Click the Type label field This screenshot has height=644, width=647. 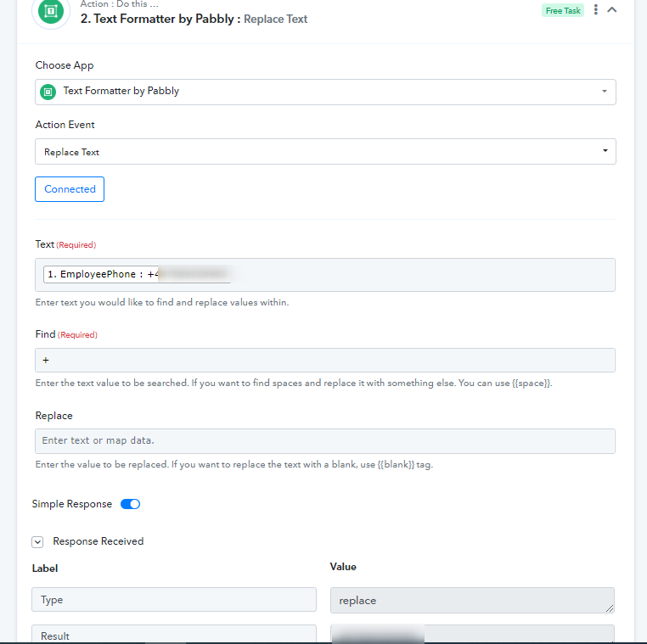click(x=174, y=600)
